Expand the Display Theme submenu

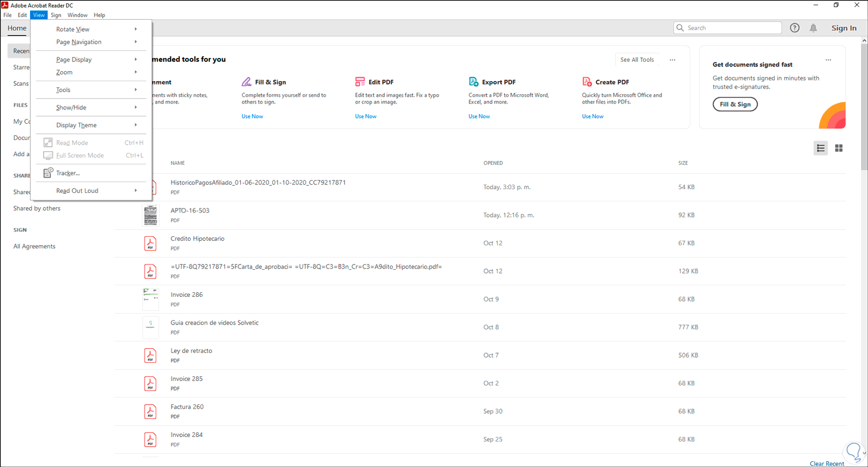click(76, 125)
